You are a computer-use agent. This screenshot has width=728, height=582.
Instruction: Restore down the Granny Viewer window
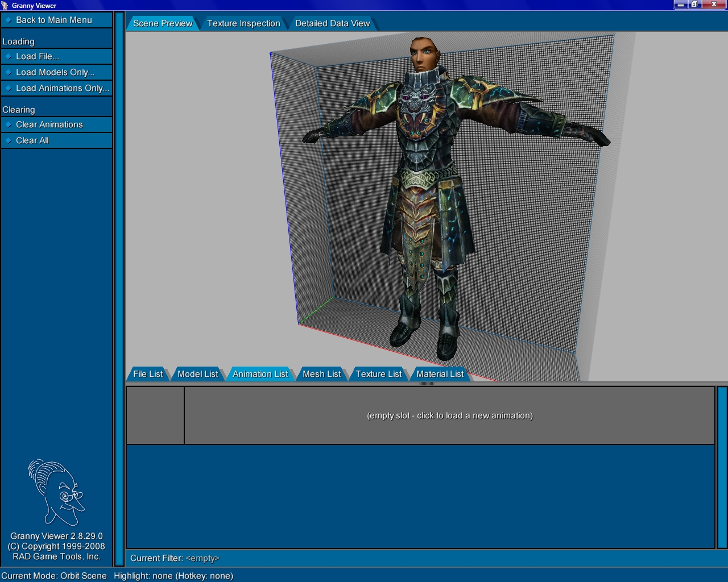694,5
